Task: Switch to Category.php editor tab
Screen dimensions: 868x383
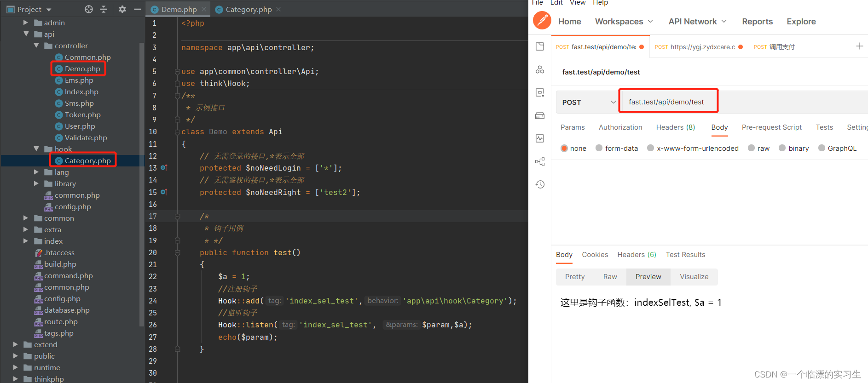Action: (x=249, y=9)
